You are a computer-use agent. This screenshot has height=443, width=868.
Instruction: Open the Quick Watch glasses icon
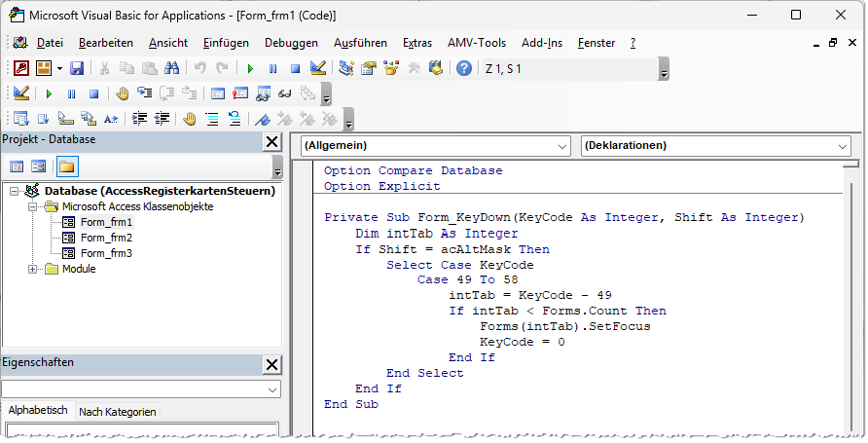tap(285, 94)
